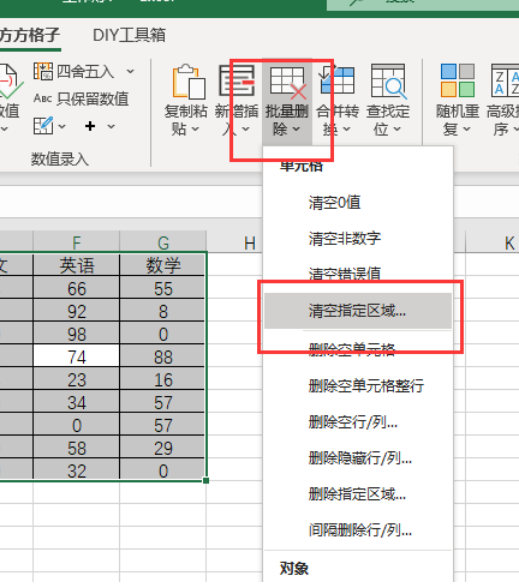This screenshot has height=585, width=519.
Task: Click cell with value 98
Action: [76, 334]
